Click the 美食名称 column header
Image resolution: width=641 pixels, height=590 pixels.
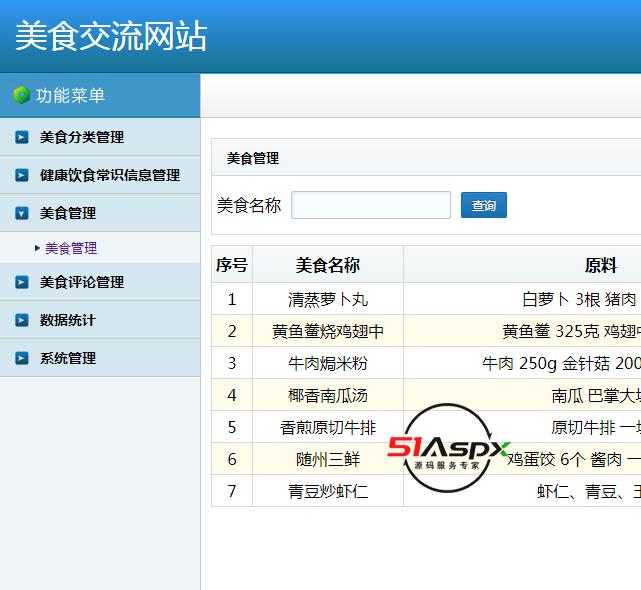click(328, 265)
